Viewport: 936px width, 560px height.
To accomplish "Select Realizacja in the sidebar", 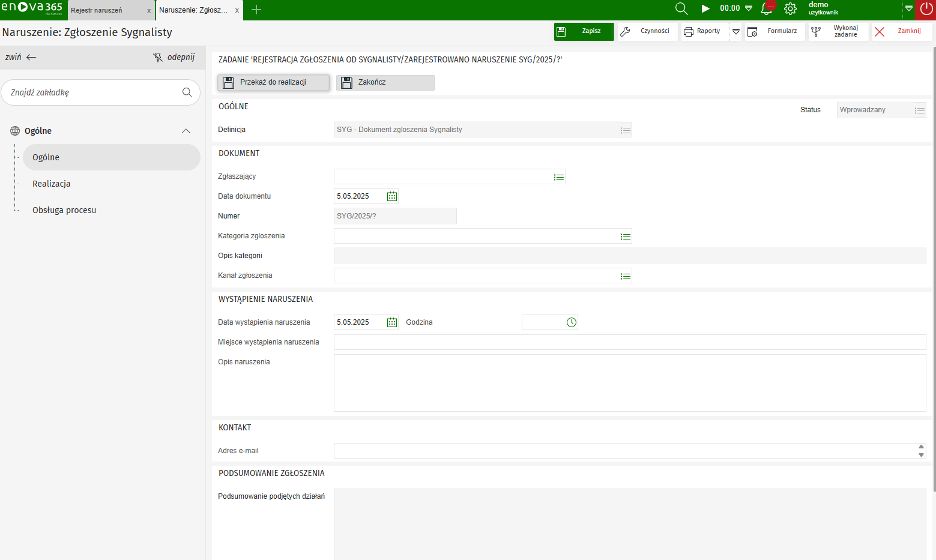I will click(52, 184).
